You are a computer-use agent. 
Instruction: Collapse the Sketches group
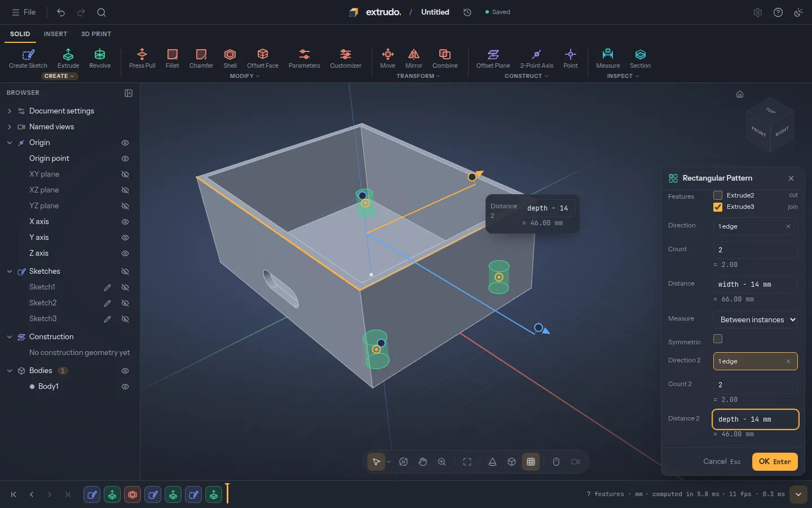[10, 271]
